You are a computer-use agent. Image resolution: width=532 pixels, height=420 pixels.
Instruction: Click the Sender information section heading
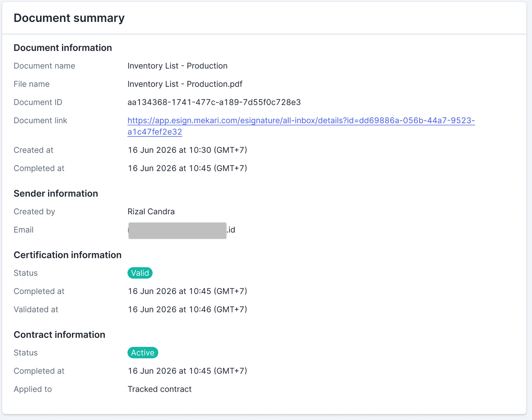(x=56, y=193)
